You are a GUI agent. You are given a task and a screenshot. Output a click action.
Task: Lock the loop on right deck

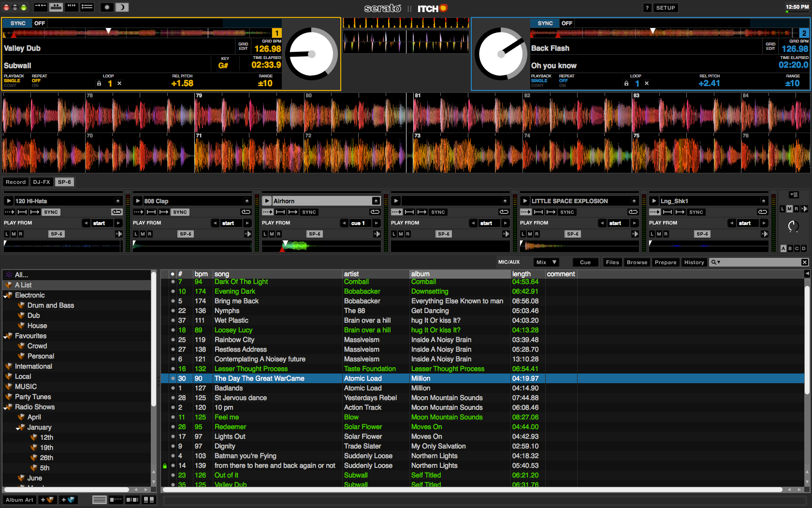[626, 83]
